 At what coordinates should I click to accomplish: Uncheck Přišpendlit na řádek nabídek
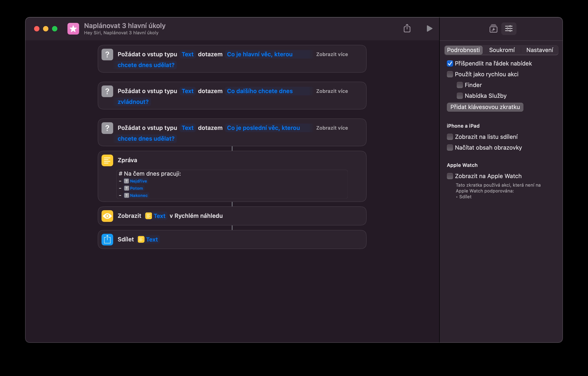[450, 63]
